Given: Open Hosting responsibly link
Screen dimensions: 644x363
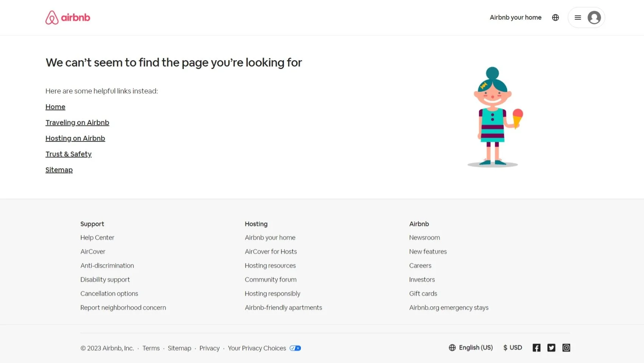Looking at the screenshot, I should click(272, 294).
